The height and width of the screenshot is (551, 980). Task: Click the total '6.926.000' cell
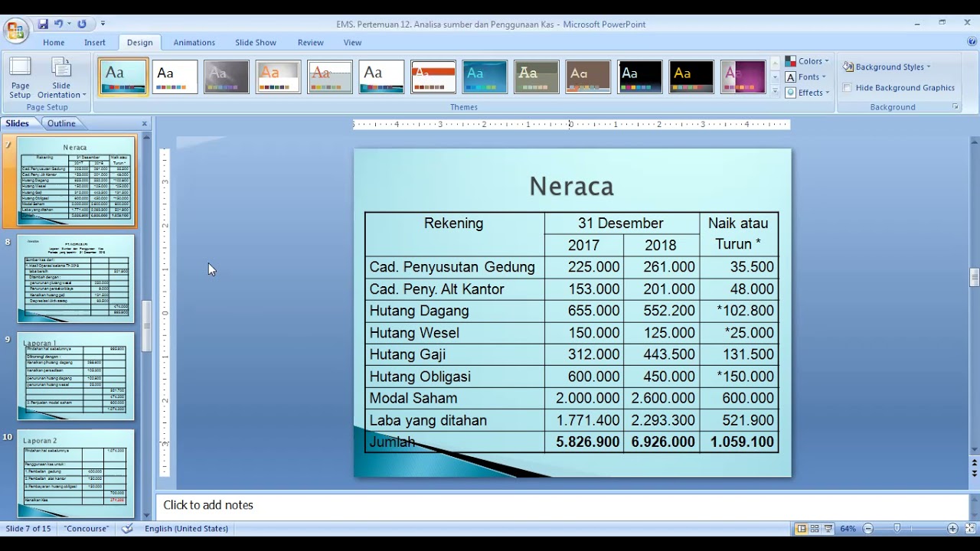[662, 442]
